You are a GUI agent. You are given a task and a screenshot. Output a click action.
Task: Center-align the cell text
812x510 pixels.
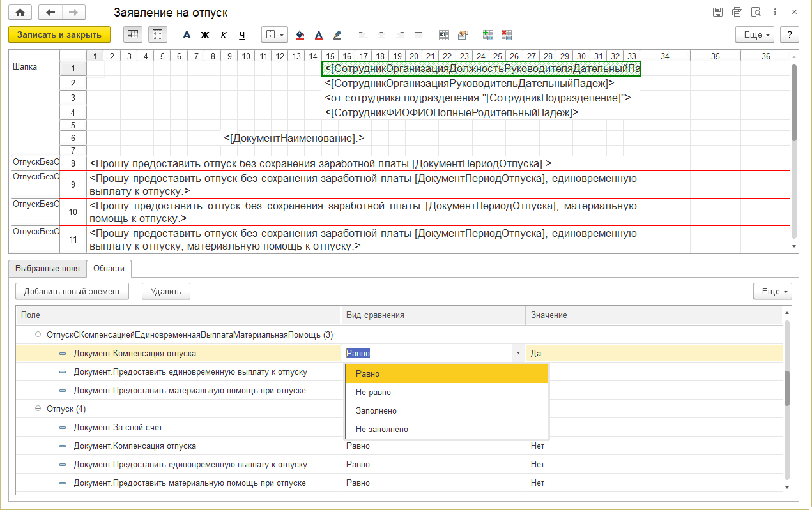pyautogui.click(x=381, y=34)
